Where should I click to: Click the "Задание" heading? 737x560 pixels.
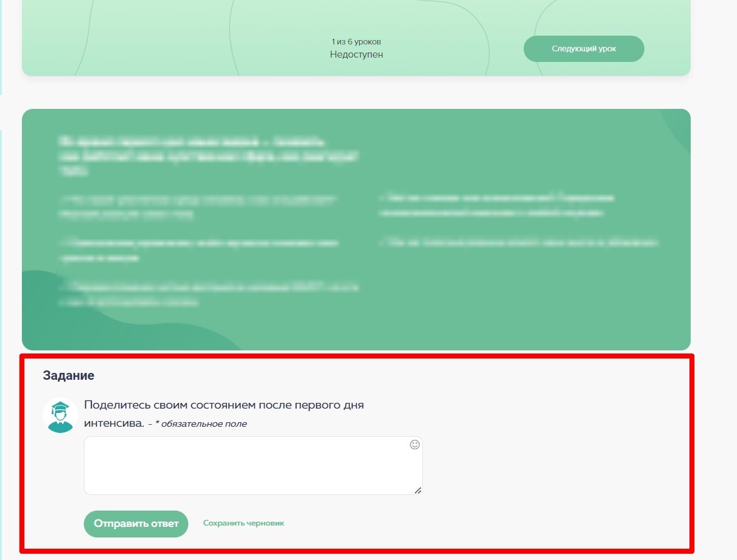pos(68,375)
